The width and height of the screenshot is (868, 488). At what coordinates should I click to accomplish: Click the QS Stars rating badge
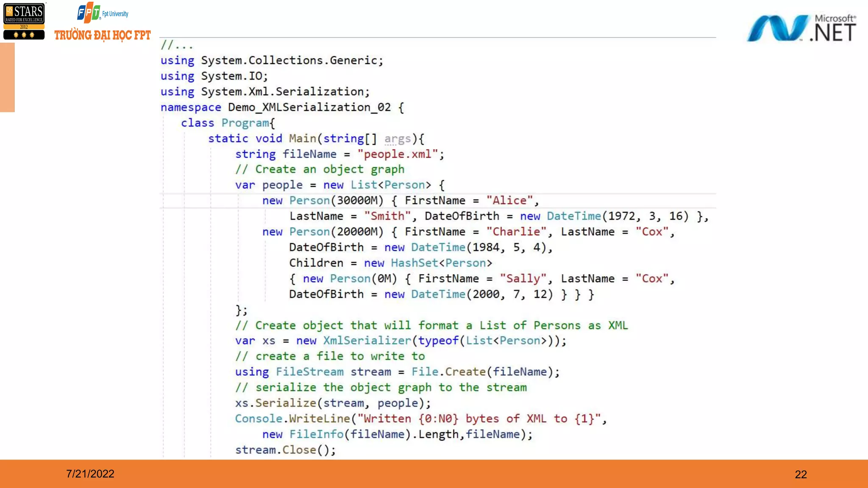24,22
